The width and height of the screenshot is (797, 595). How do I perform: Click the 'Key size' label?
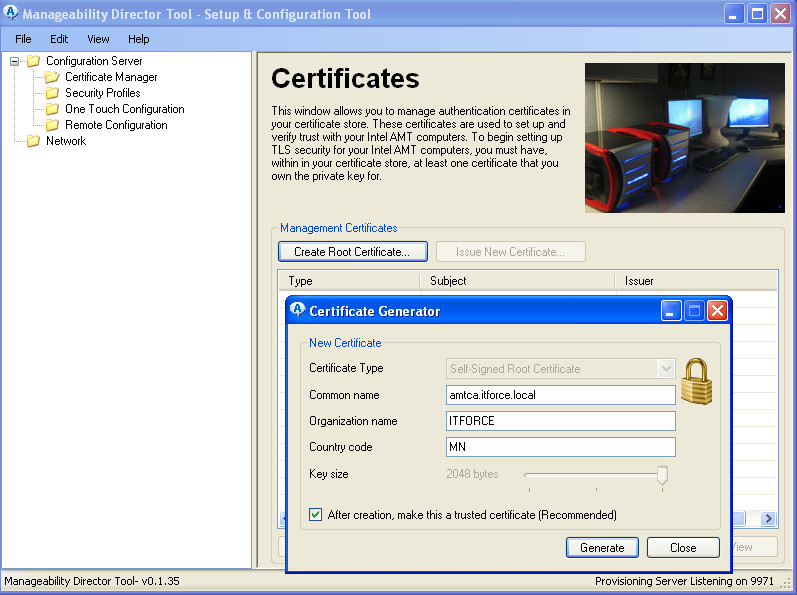(328, 474)
